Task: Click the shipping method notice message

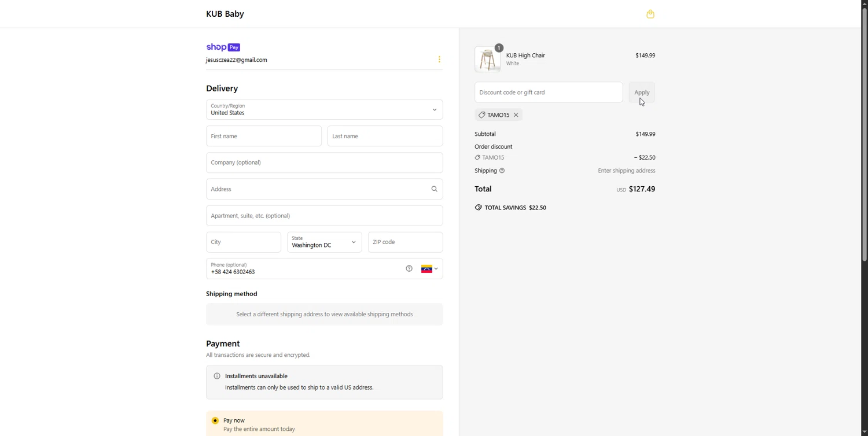Action: pos(325,315)
